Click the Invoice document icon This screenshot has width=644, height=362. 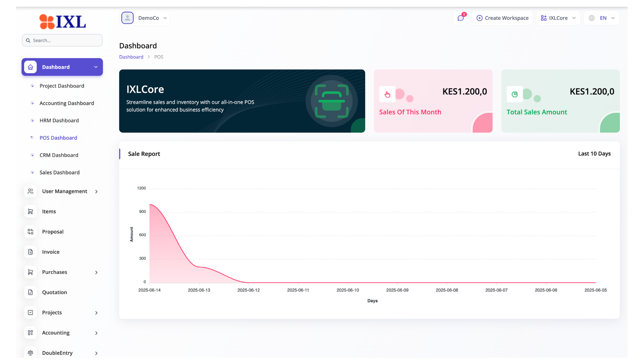click(31, 252)
